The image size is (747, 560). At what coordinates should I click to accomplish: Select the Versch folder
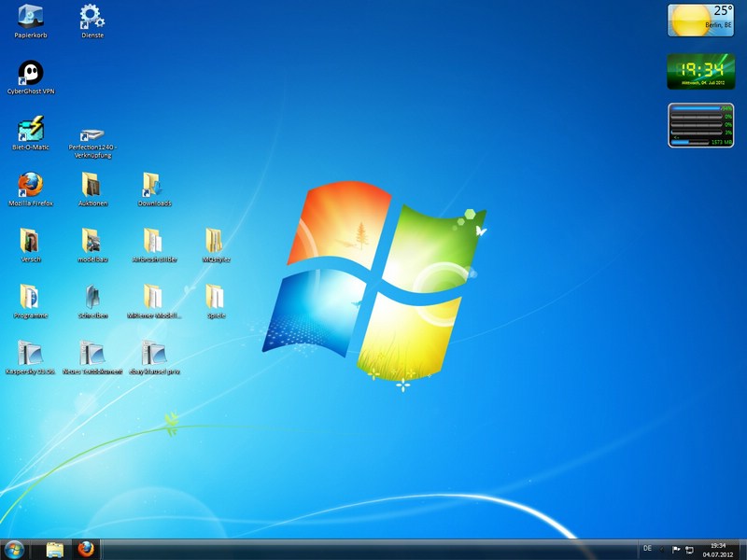(31, 245)
